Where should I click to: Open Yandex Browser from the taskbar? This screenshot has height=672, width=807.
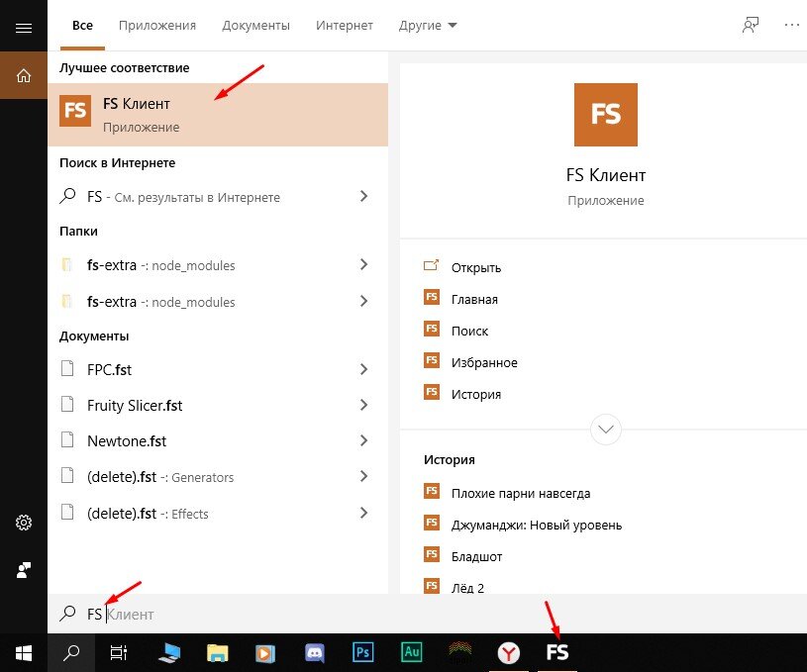click(x=509, y=653)
